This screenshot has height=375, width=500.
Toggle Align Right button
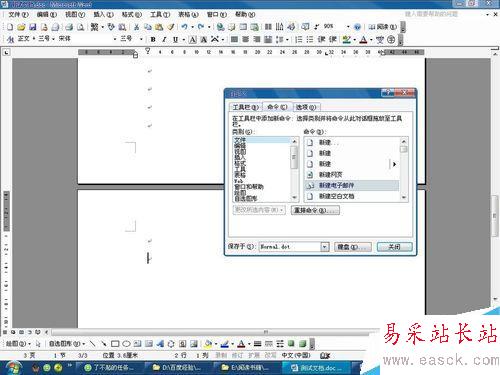(257, 39)
